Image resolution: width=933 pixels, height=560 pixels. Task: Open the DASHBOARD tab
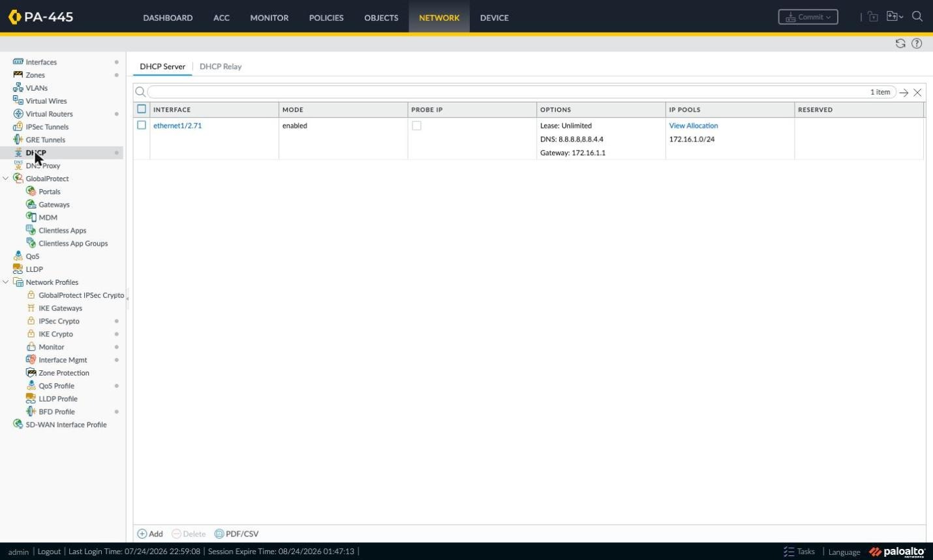[x=168, y=18]
